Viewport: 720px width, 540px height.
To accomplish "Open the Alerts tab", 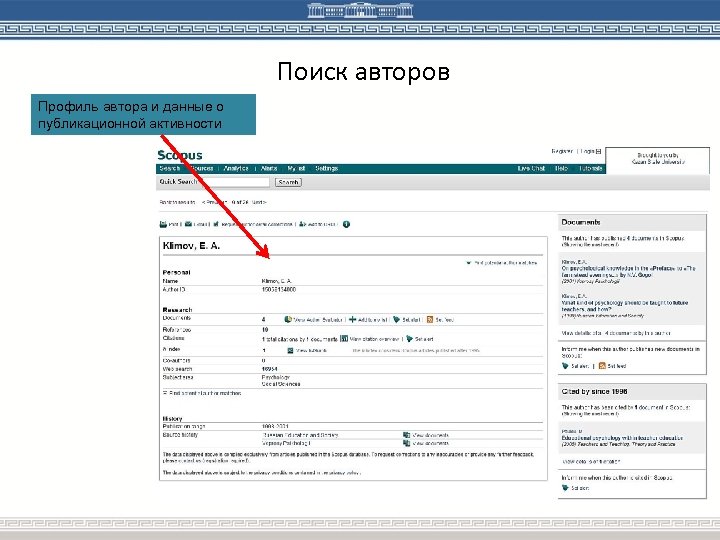I will tap(269, 169).
